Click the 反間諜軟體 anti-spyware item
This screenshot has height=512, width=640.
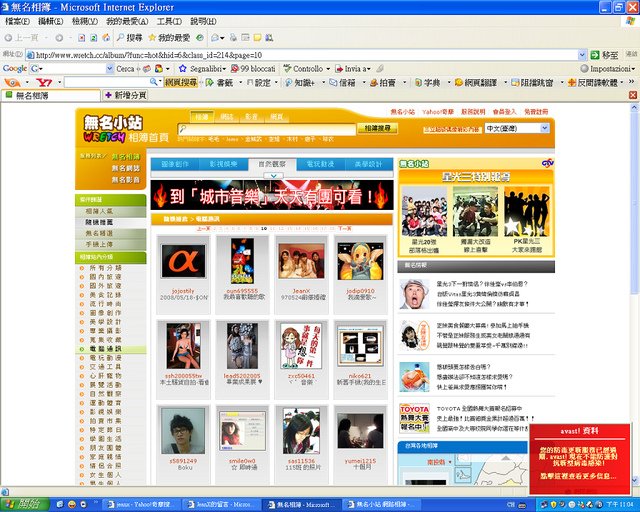[593, 82]
